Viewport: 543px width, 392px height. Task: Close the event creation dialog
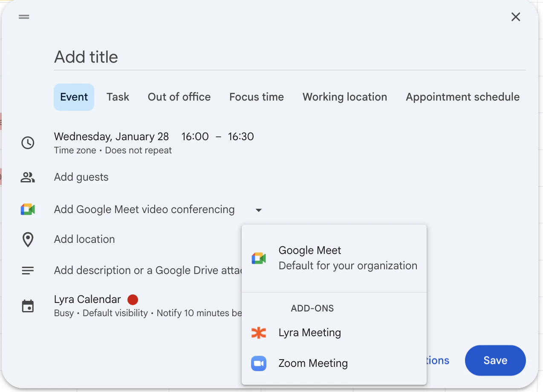516,17
